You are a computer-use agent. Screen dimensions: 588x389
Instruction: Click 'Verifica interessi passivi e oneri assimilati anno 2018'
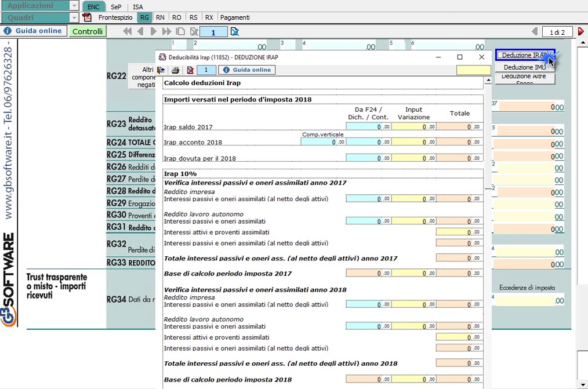pos(255,289)
